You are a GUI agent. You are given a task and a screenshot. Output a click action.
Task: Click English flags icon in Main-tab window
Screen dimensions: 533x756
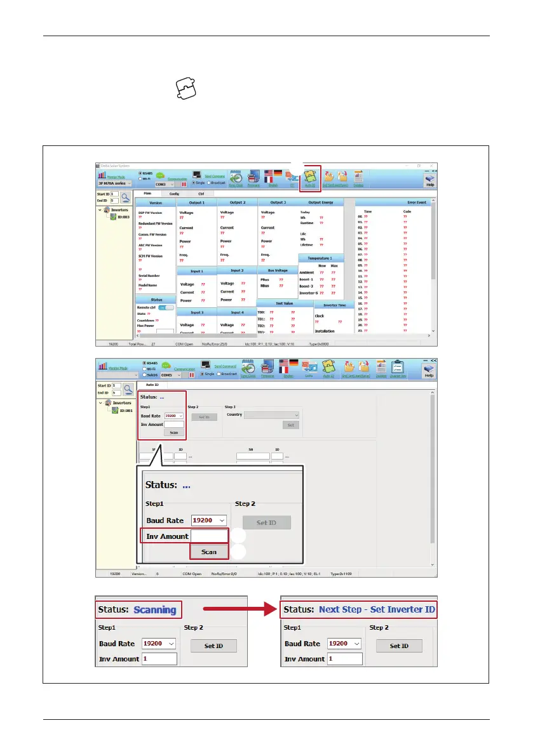click(x=273, y=176)
